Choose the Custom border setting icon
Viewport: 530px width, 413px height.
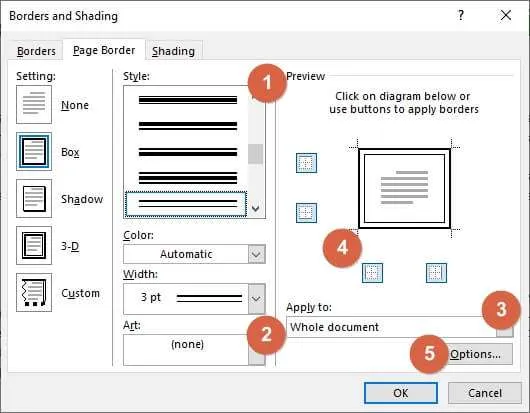click(x=34, y=292)
